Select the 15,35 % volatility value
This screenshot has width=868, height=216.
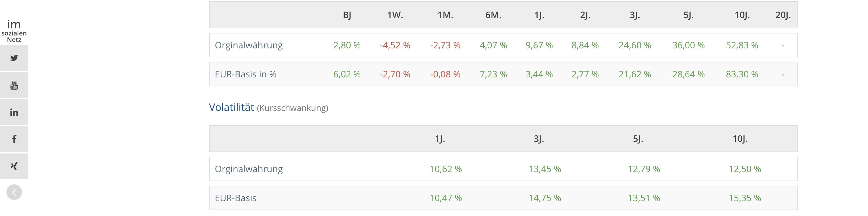pos(745,198)
